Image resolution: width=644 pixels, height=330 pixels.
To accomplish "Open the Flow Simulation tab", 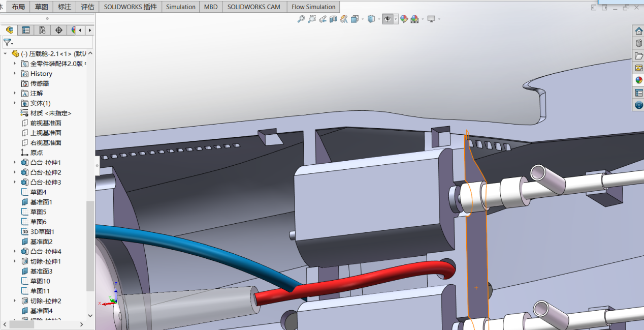I will point(313,7).
